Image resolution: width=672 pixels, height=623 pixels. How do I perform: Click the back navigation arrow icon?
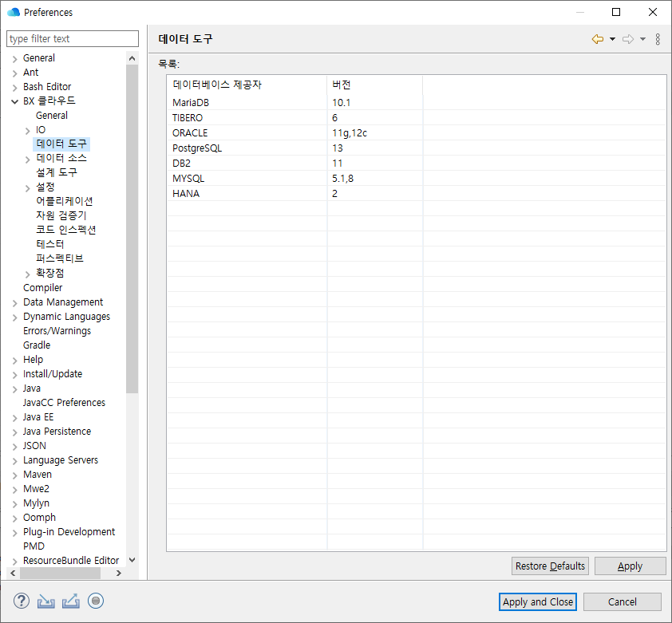597,37
